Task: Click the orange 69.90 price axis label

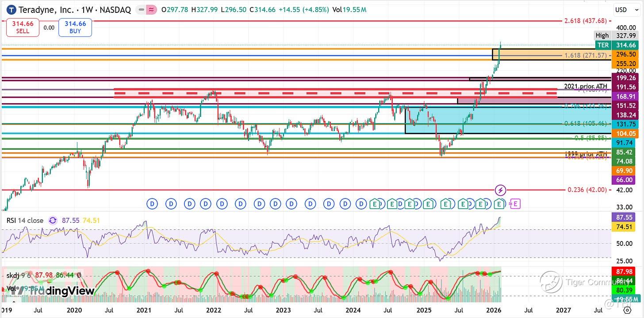Action: (x=625, y=171)
